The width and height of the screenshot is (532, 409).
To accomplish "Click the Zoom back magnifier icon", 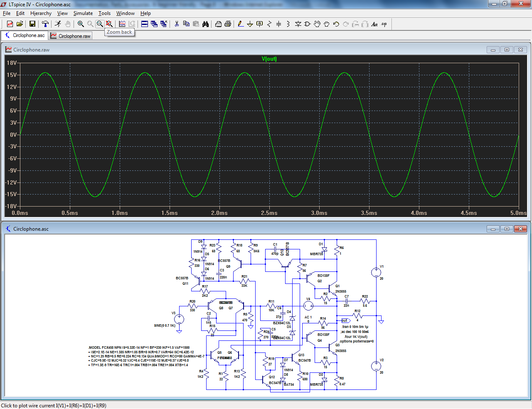I will (x=100, y=24).
